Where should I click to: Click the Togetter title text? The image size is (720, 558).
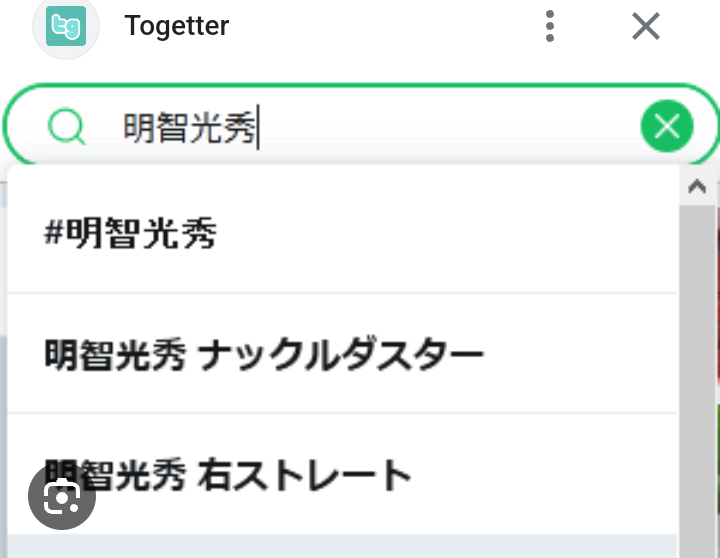177,26
